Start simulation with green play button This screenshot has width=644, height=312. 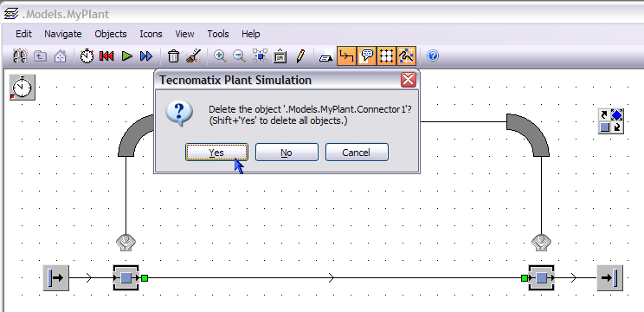click(127, 56)
